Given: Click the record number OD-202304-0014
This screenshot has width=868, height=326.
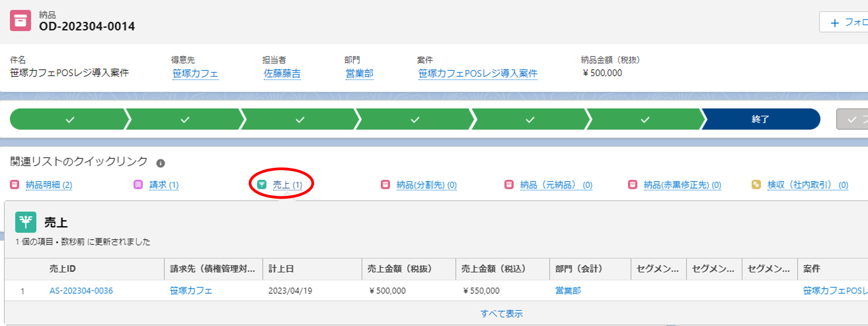Looking at the screenshot, I should pos(87,26).
